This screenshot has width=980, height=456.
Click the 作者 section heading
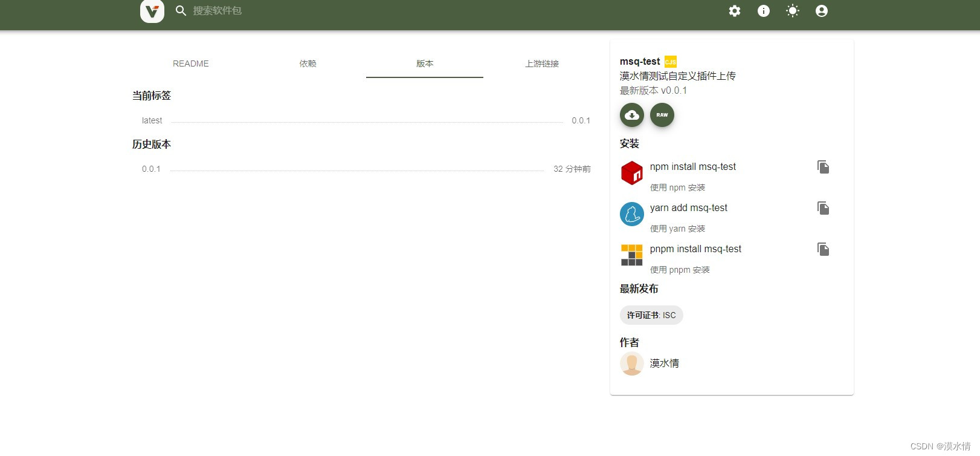pos(630,342)
